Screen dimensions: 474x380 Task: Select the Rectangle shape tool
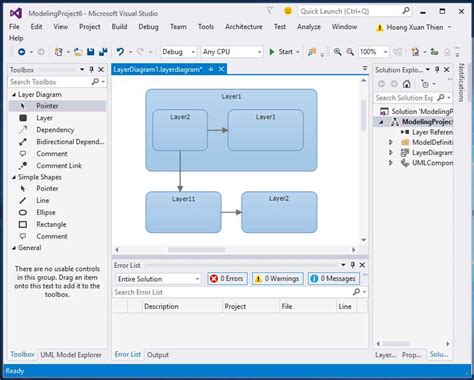tap(51, 224)
